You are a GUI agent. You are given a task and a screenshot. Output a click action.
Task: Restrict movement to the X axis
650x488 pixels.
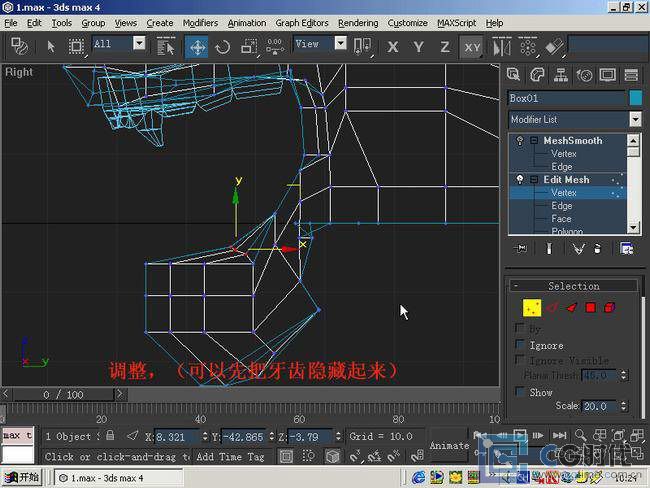coord(393,47)
